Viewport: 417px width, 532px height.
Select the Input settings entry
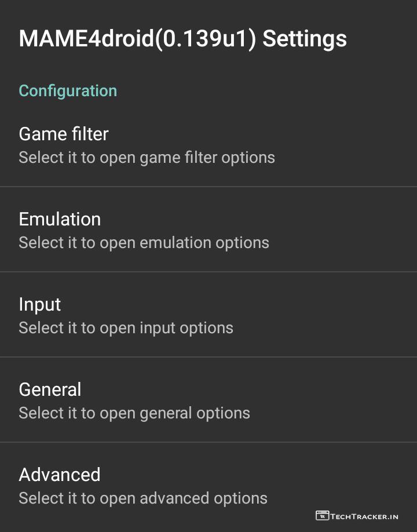[x=39, y=305]
